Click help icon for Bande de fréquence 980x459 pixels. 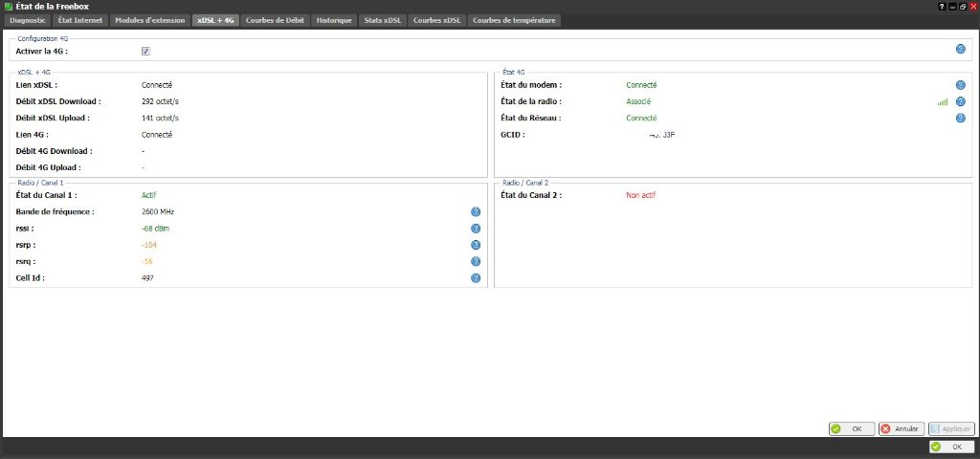[x=475, y=211]
